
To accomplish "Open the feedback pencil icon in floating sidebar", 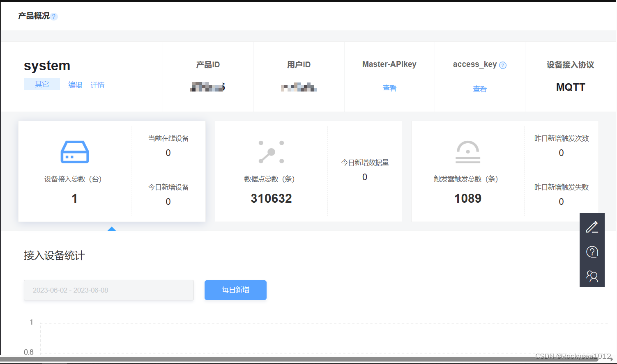I will click(x=592, y=227).
